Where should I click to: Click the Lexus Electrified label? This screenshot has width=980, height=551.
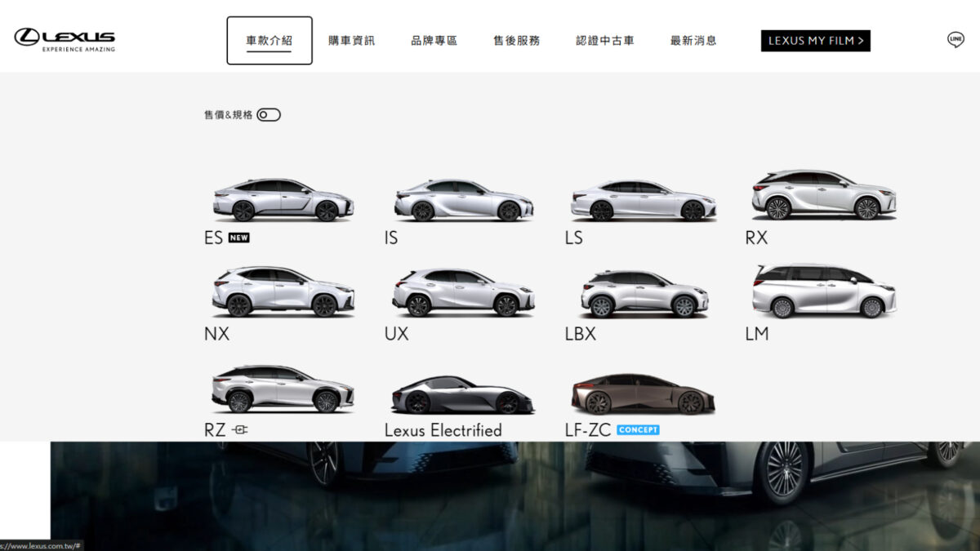tap(443, 430)
